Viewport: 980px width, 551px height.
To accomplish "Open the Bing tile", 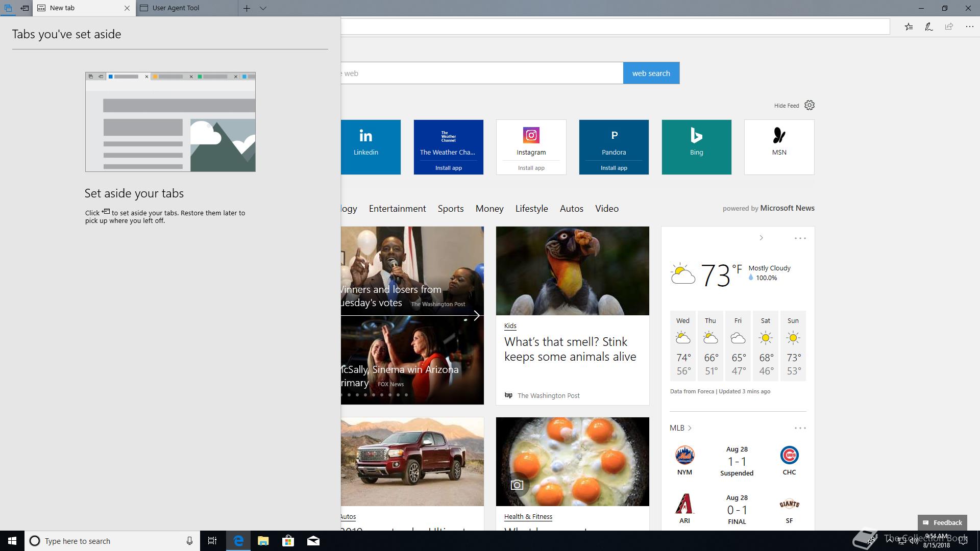I will (696, 147).
